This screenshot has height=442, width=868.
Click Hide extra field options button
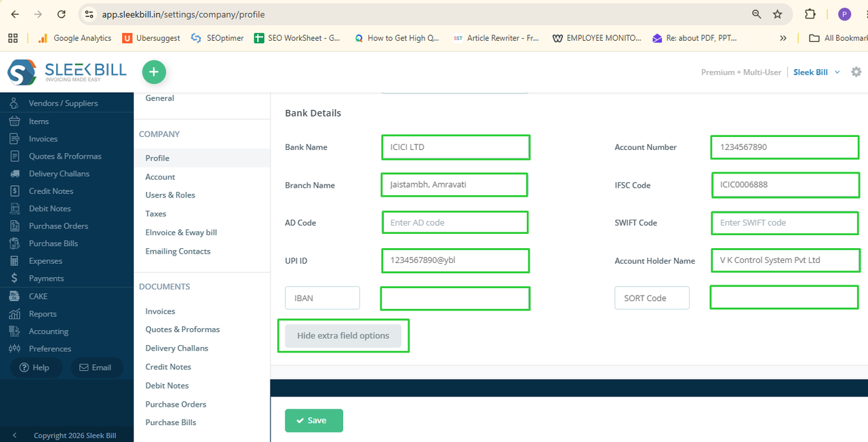[x=343, y=336]
